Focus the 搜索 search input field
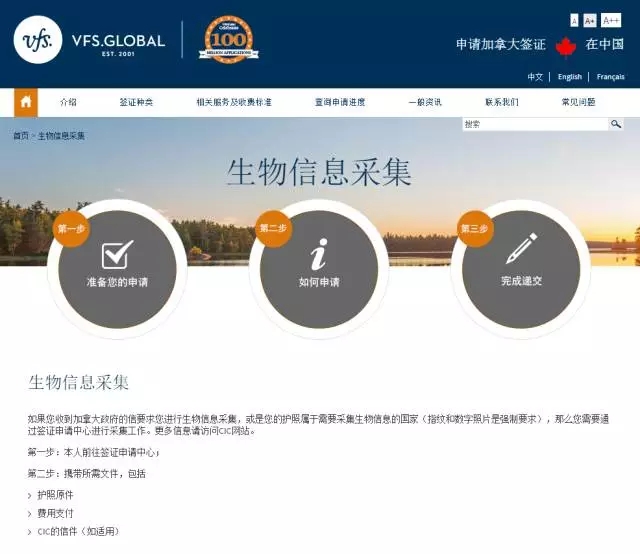The image size is (640, 554). 535,124
